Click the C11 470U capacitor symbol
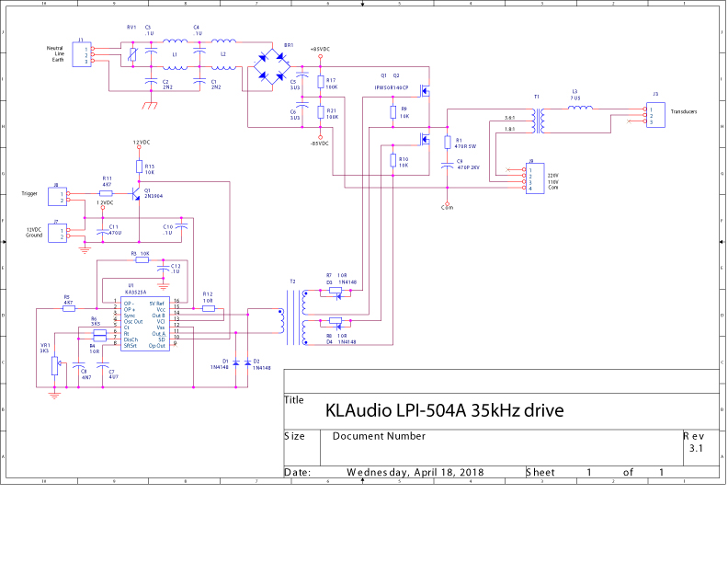 click(103, 230)
